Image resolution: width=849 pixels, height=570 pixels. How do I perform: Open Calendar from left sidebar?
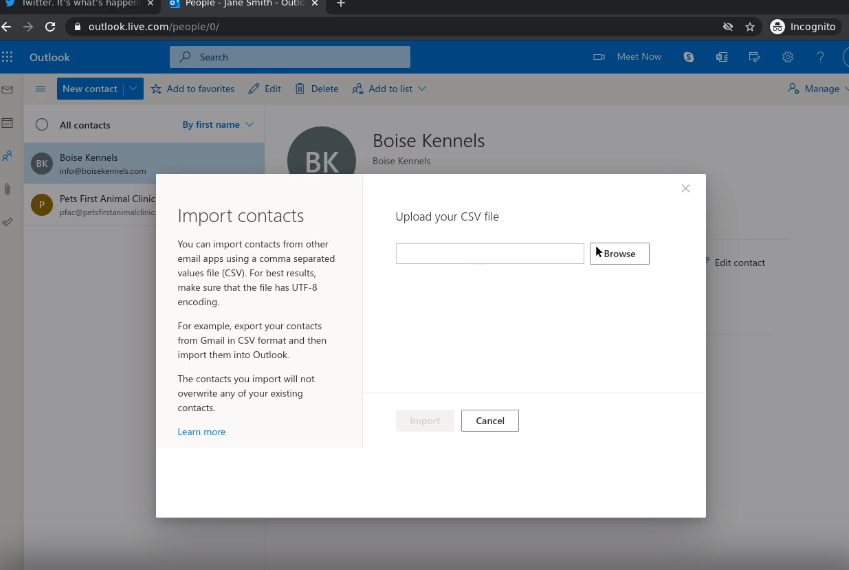click(x=8, y=123)
